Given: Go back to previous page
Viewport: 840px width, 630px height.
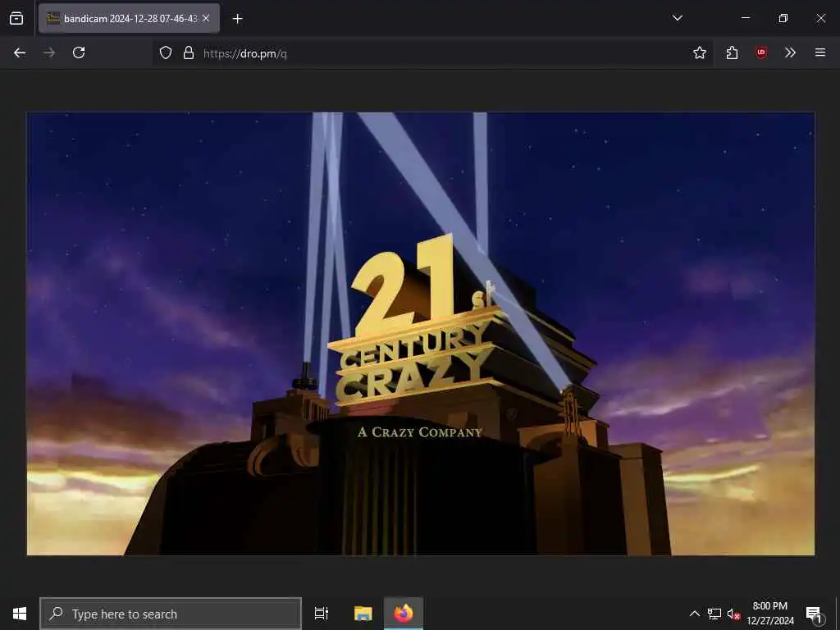Looking at the screenshot, I should coord(20,52).
